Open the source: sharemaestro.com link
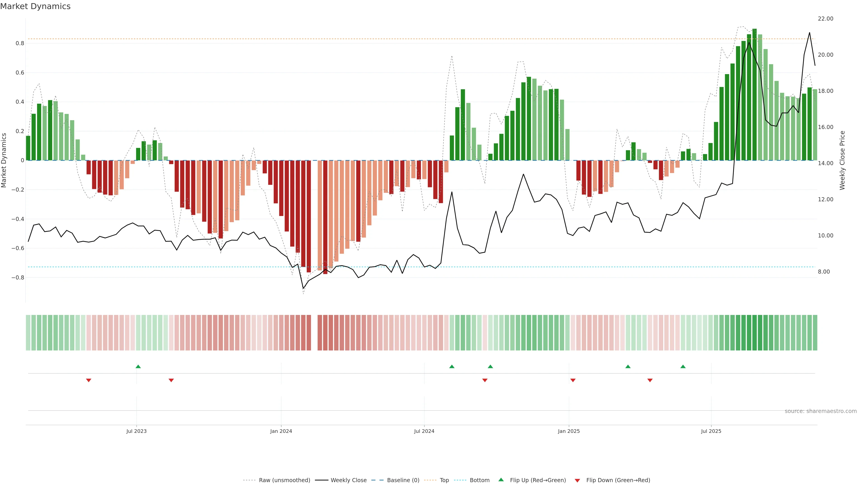Viewport: 868px width, 488px height. click(821, 411)
